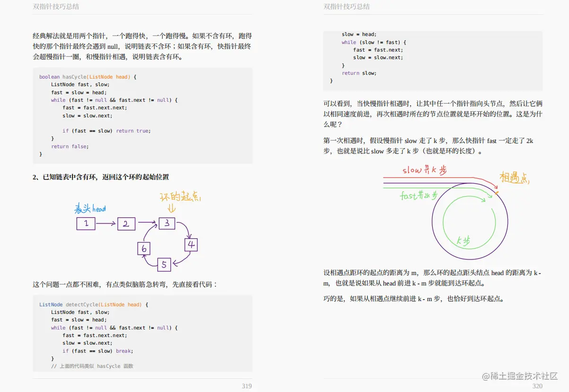The width and height of the screenshot is (569, 392).
Task: Select page number 320
Action: pos(537,386)
